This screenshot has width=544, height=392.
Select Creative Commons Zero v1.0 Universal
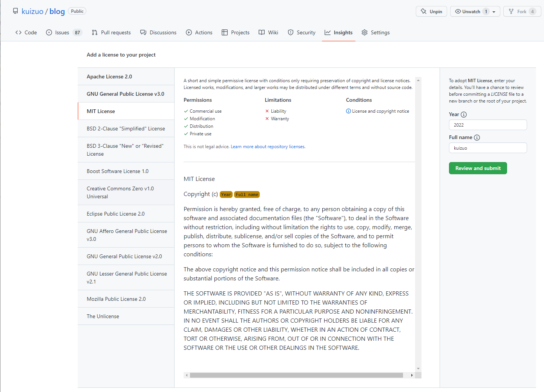click(x=126, y=192)
